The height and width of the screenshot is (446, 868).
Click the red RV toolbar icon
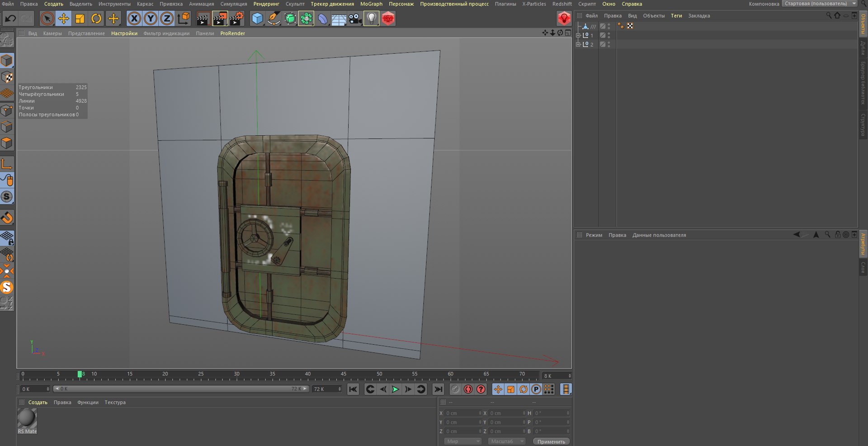[x=388, y=19]
